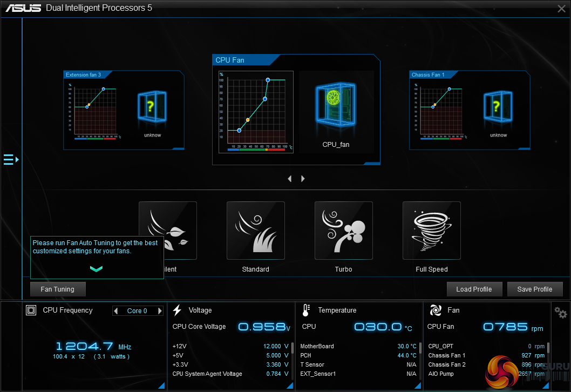
Task: Click the lowest point on CPU Fan curve
Action: [x=239, y=131]
